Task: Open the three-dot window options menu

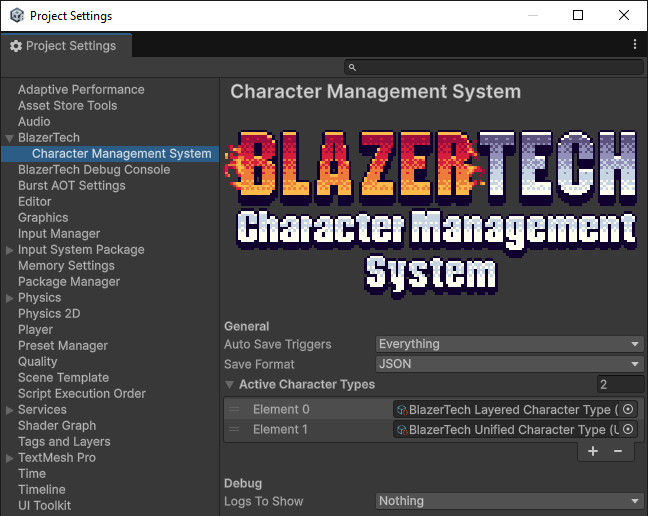Action: [635, 45]
